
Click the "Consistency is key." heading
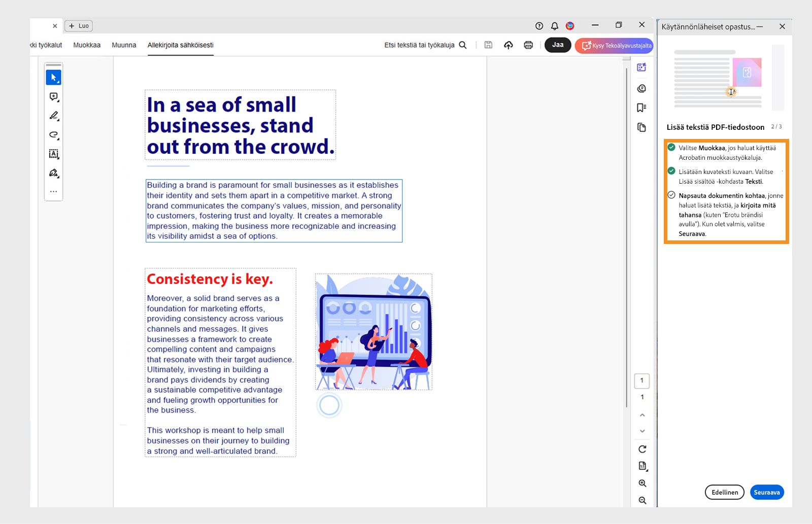pos(210,279)
